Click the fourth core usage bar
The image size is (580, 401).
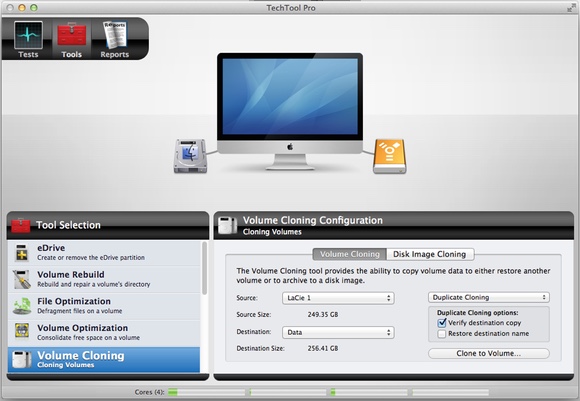(451, 392)
